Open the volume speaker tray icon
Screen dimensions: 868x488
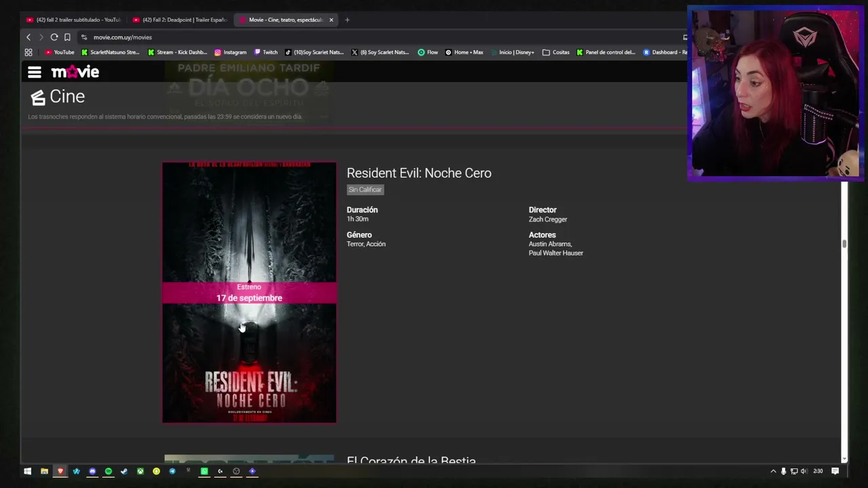(804, 471)
